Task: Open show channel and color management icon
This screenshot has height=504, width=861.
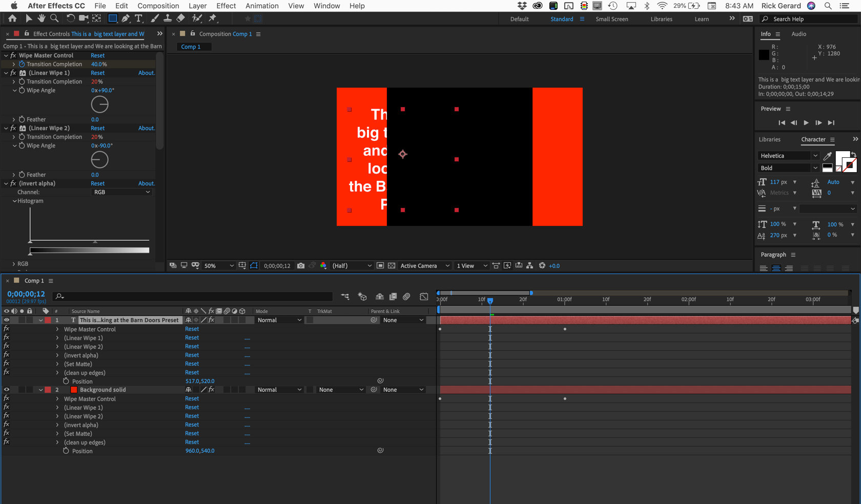Action: 323,266
